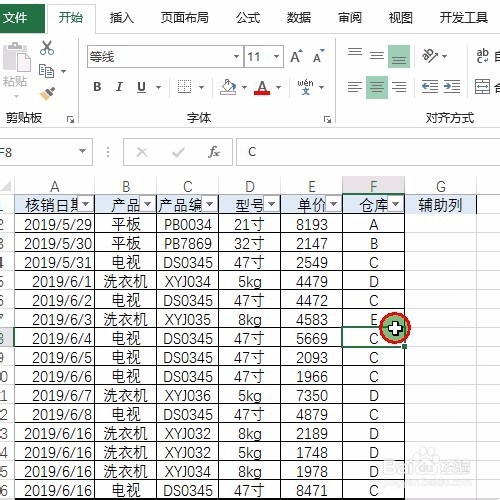
Task: Click the Merge and Center icon
Action: pos(482,87)
